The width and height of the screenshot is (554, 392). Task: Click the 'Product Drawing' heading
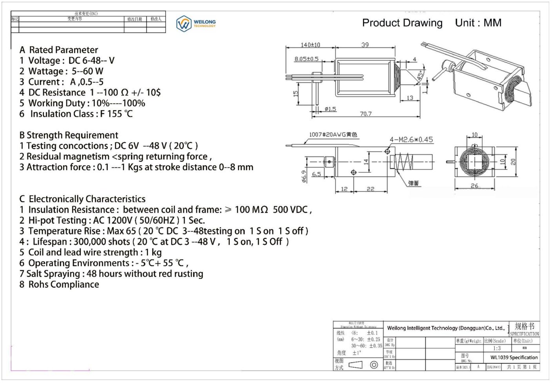tap(402, 23)
